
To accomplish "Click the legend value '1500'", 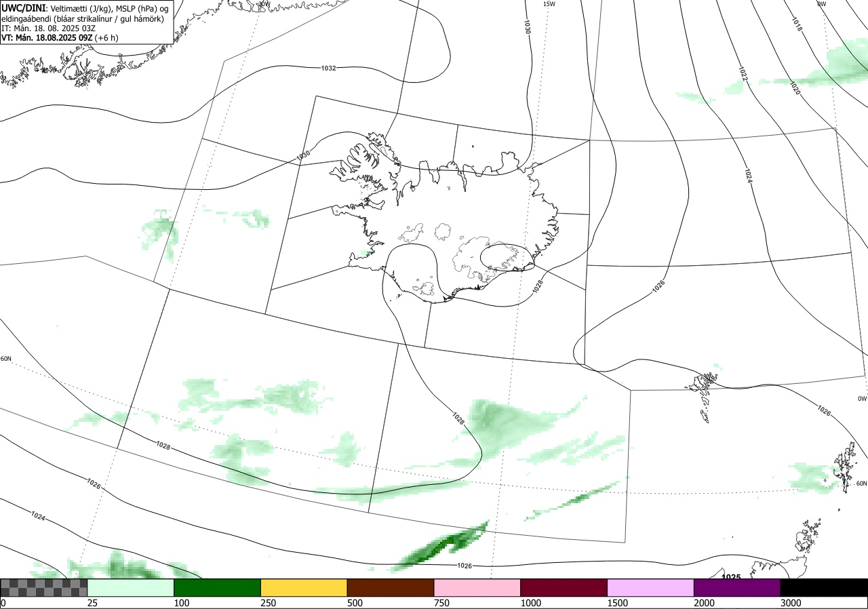I will coord(618,603).
